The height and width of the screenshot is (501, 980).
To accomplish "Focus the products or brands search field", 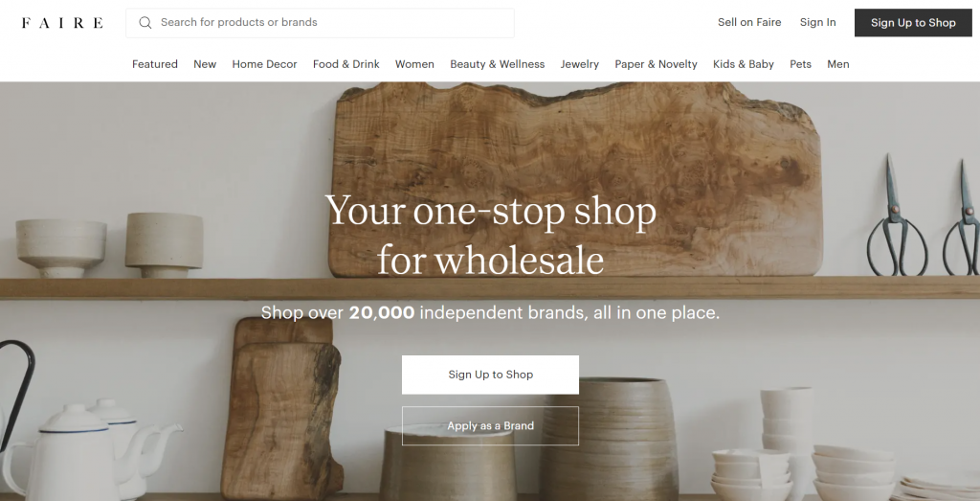I will pyautogui.click(x=320, y=23).
